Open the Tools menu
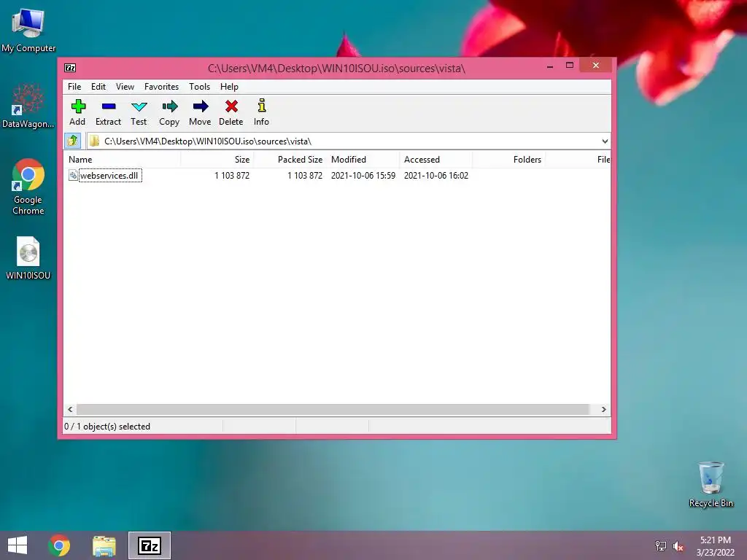The width and height of the screenshot is (747, 560). coord(200,87)
